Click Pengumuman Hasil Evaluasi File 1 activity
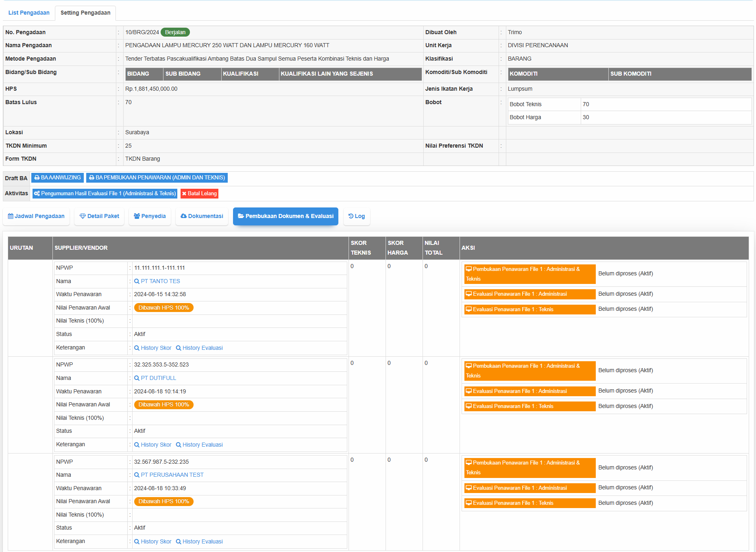 coord(105,194)
